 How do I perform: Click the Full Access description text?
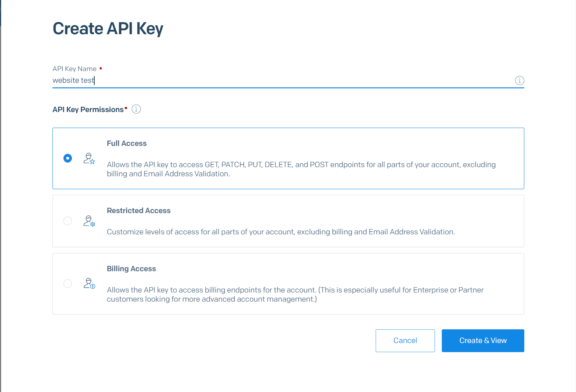click(x=301, y=169)
